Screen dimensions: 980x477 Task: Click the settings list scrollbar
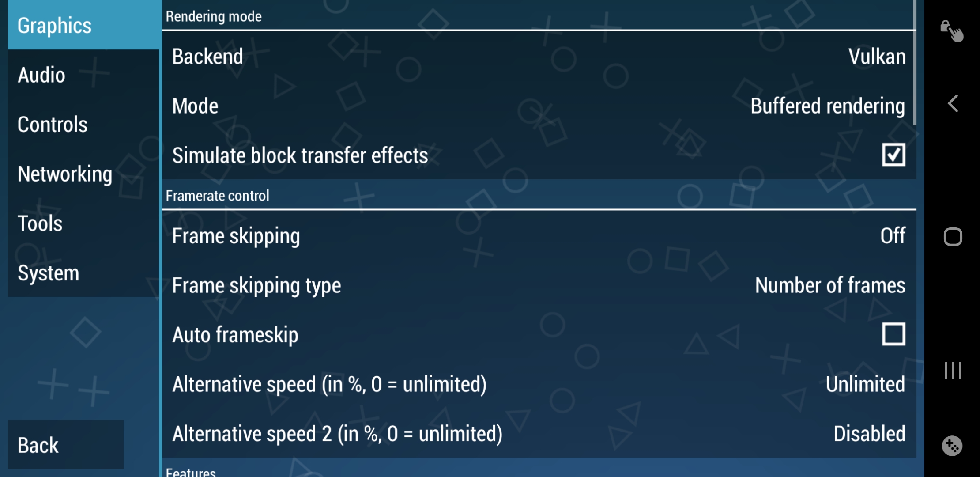[914, 62]
